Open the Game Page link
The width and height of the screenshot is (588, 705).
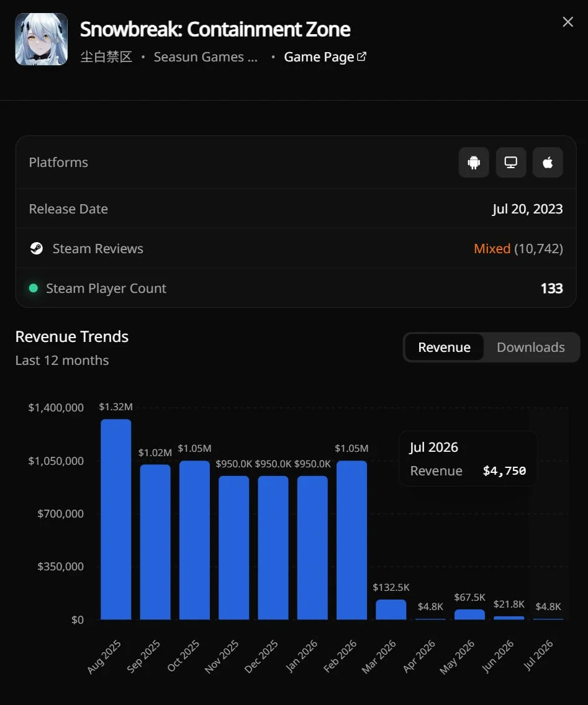tap(325, 57)
